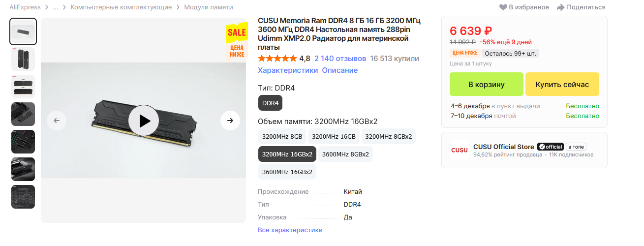The height and width of the screenshot is (246, 644).
Task: Add item with В корзину button
Action: [x=486, y=85]
